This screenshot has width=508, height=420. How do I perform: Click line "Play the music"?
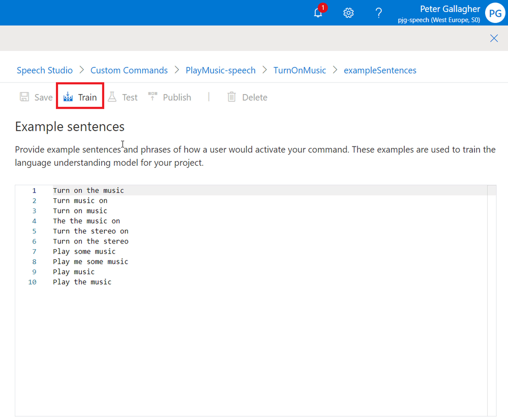[x=82, y=282]
